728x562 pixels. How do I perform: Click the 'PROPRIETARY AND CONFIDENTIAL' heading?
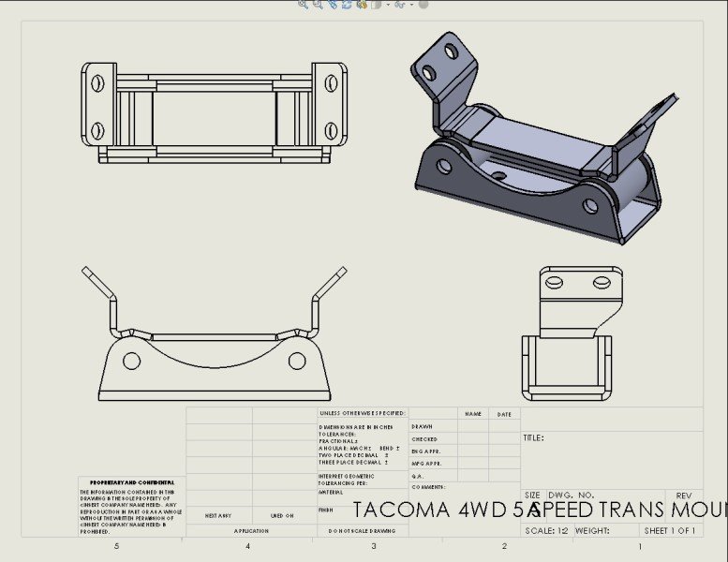132,482
